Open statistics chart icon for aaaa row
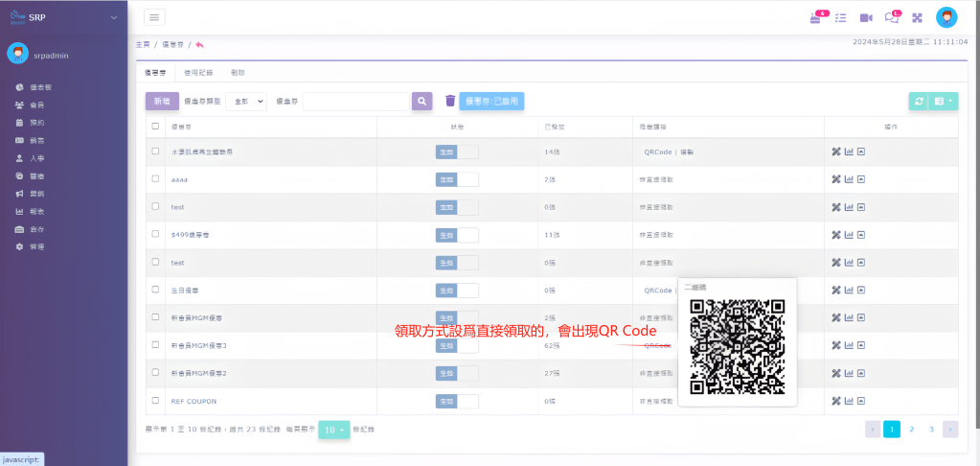The image size is (980, 466). [849, 179]
